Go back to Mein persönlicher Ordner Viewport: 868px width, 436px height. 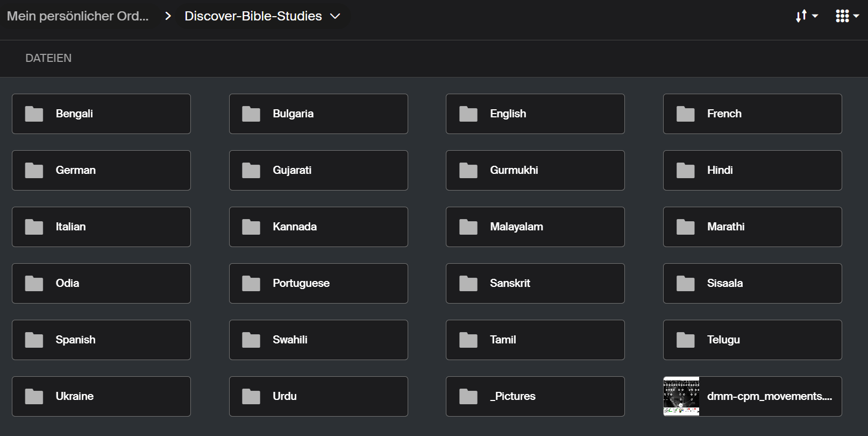[x=77, y=16]
